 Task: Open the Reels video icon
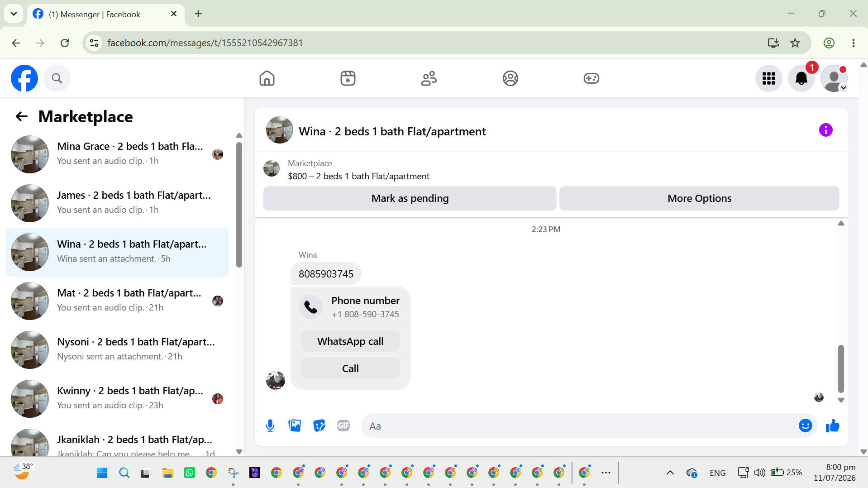(348, 78)
